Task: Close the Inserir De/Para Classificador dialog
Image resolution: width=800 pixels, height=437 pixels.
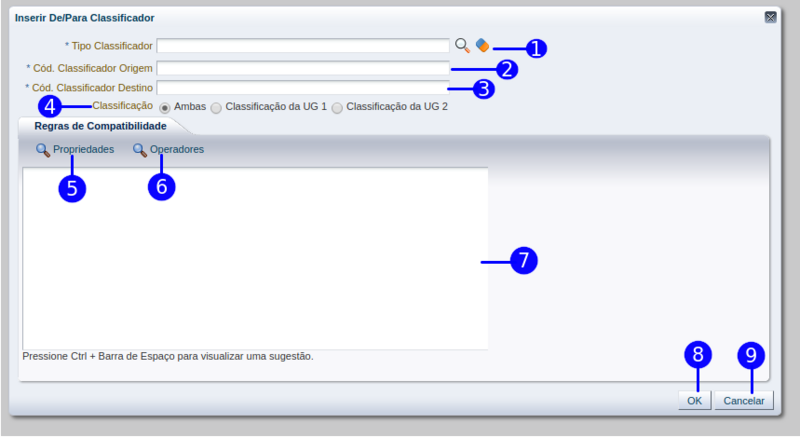Action: (x=770, y=18)
